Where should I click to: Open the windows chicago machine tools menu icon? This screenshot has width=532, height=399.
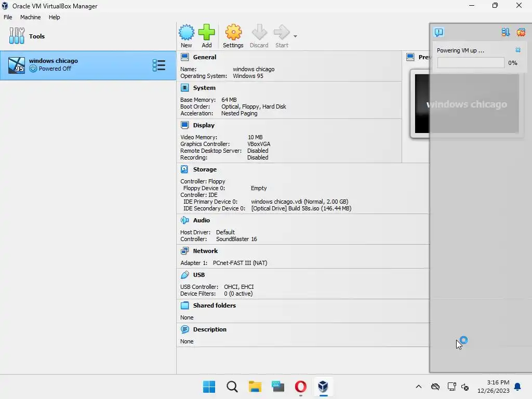click(159, 65)
